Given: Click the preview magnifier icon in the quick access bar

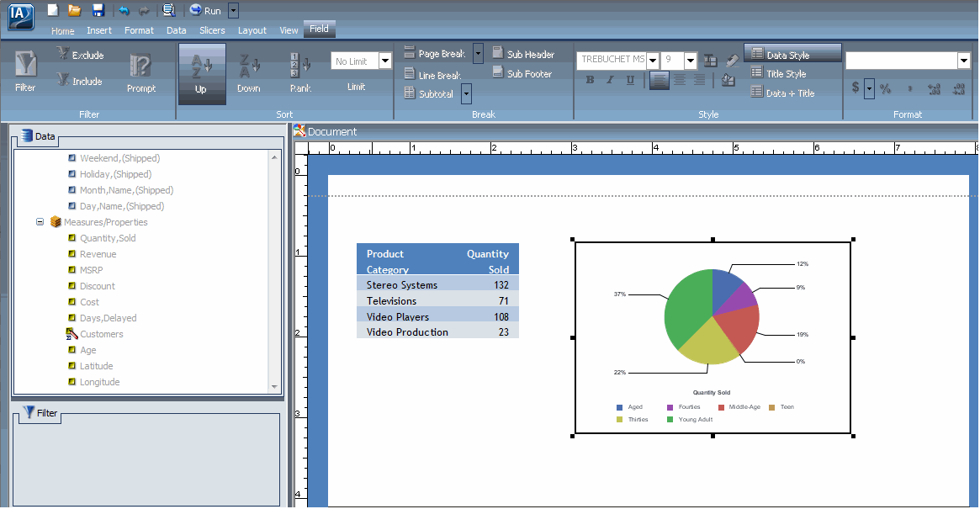Looking at the screenshot, I should click(168, 10).
